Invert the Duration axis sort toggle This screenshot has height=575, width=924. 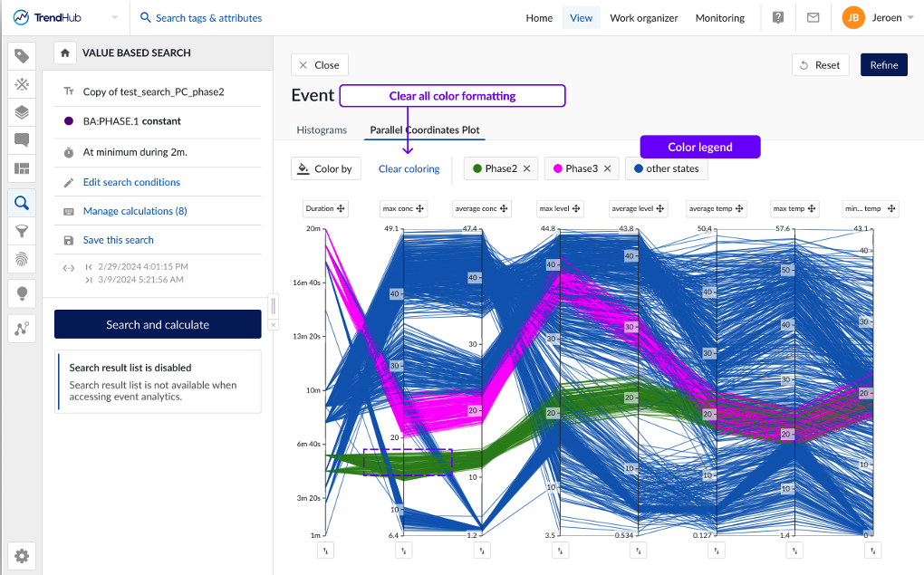[x=326, y=550]
